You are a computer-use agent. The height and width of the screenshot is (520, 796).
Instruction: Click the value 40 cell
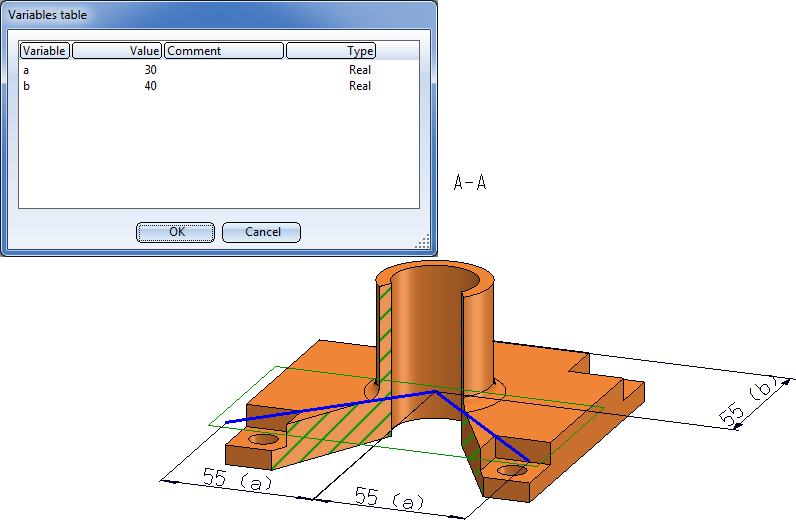click(x=150, y=86)
